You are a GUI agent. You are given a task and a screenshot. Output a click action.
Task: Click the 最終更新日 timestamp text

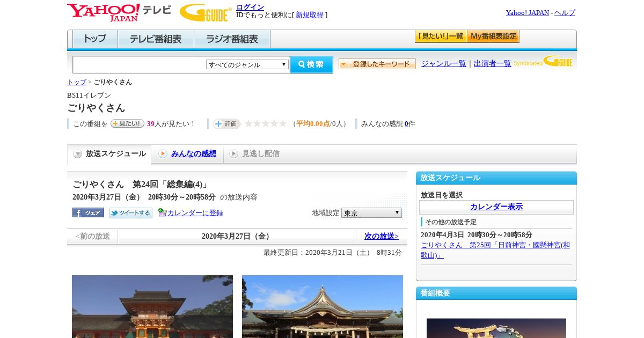pyautogui.click(x=333, y=253)
